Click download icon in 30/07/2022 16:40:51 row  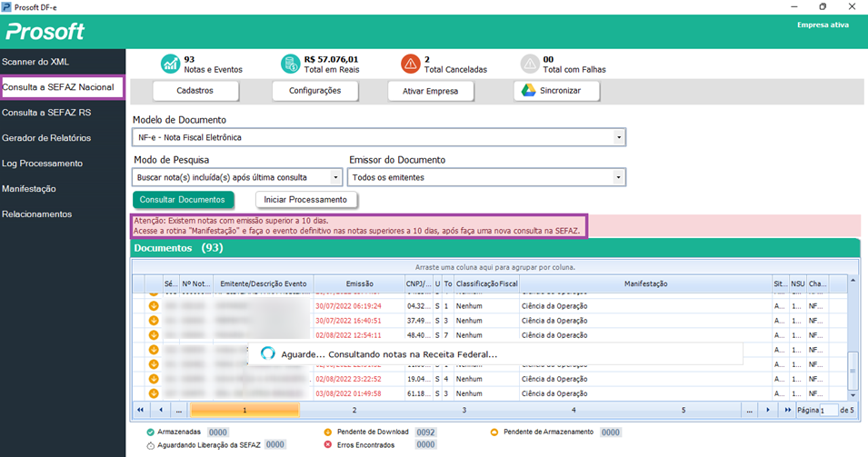pyautogui.click(x=154, y=321)
